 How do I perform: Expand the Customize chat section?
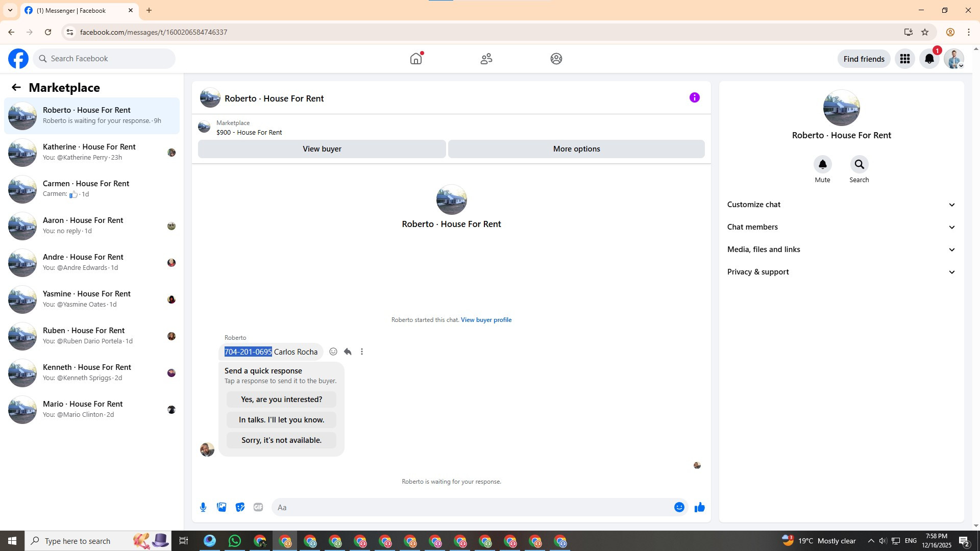tap(841, 205)
